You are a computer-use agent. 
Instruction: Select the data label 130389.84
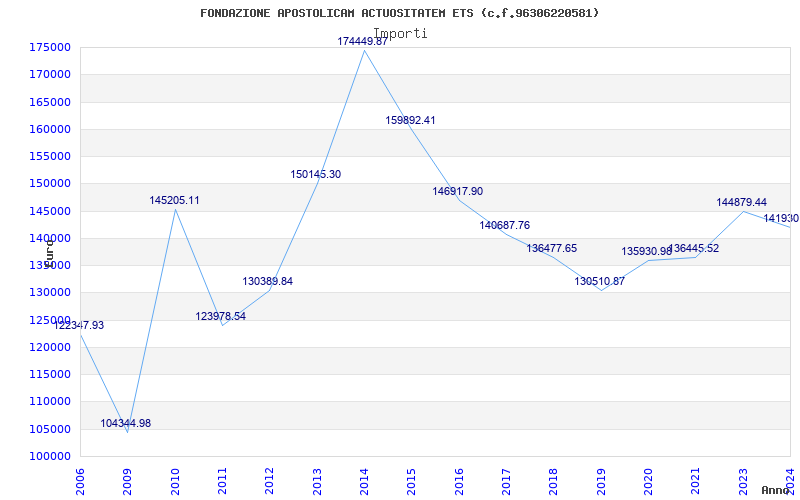tap(267, 281)
